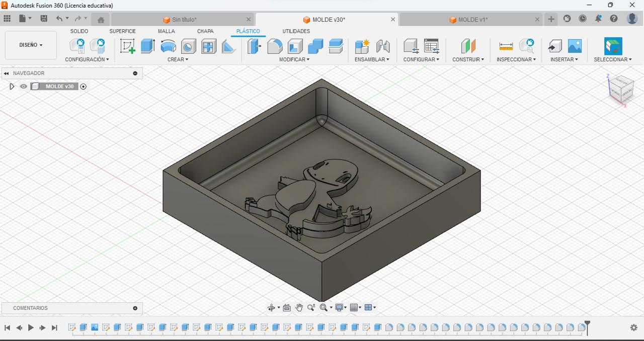
Task: Select the Web rib triangle tool in Crear
Action: (x=228, y=47)
